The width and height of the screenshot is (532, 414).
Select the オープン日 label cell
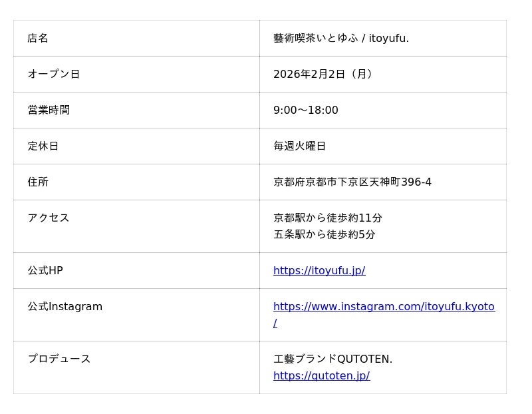click(x=54, y=75)
